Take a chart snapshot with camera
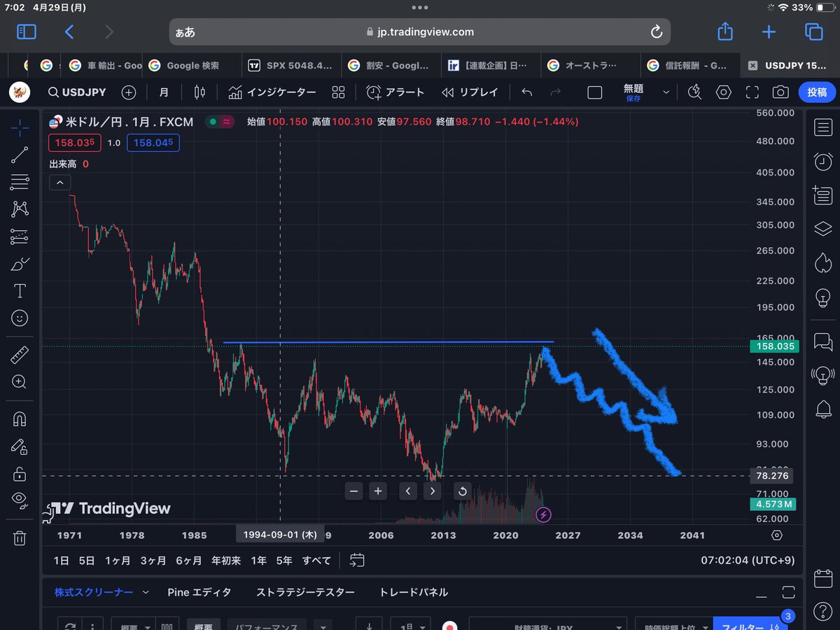Image resolution: width=840 pixels, height=630 pixels. point(780,92)
